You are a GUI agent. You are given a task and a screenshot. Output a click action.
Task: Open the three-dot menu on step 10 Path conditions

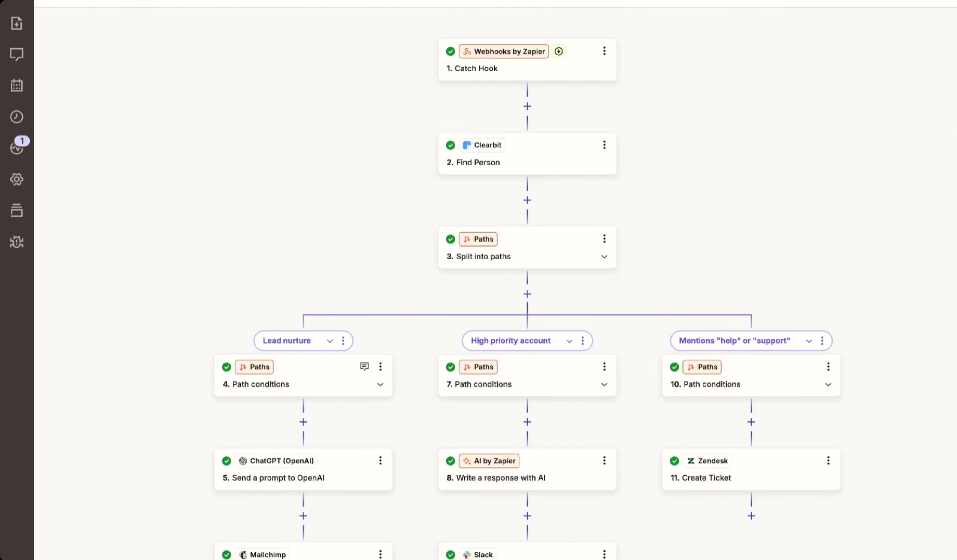tap(828, 367)
